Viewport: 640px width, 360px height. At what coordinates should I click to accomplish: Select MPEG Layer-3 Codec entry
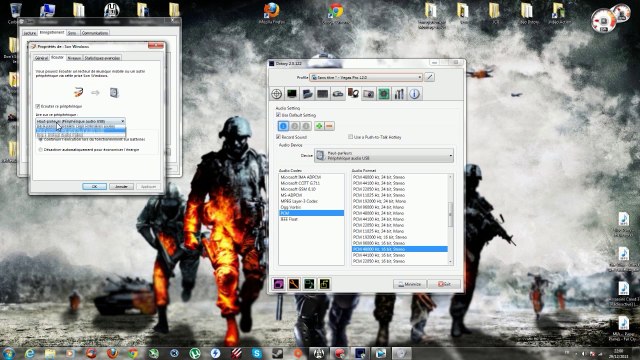[311, 201]
